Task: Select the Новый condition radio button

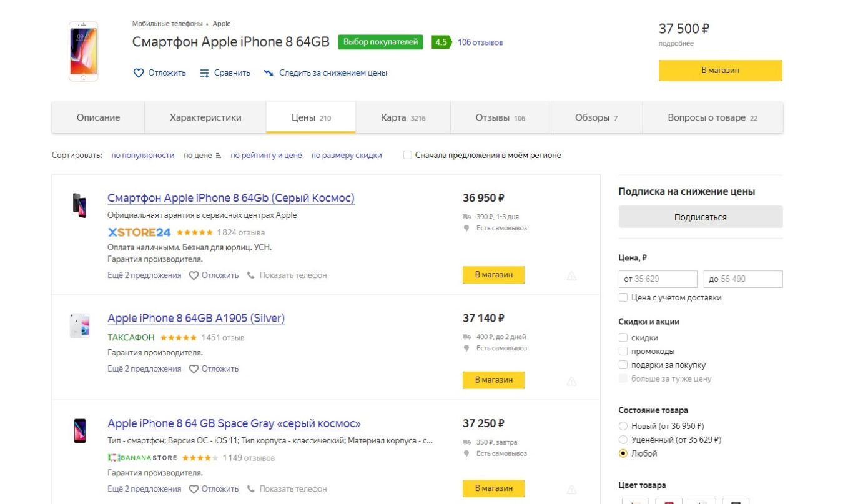Action: 623,426
